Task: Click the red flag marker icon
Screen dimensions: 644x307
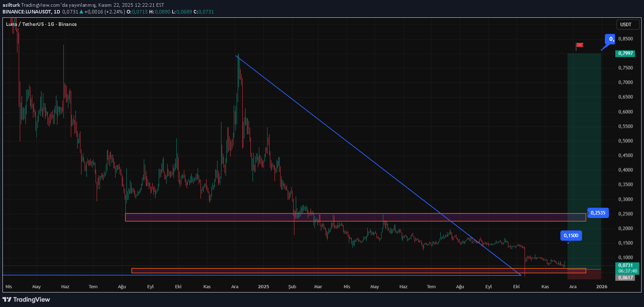Action: click(580, 45)
